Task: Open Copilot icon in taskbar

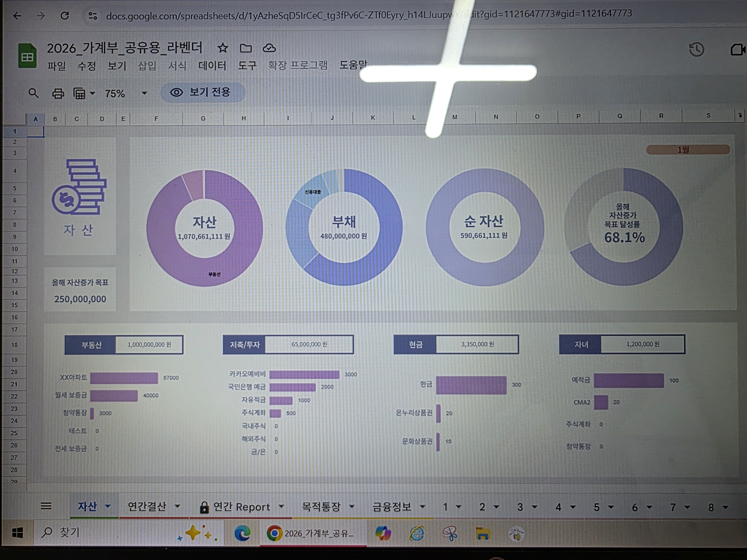Action: tap(383, 533)
